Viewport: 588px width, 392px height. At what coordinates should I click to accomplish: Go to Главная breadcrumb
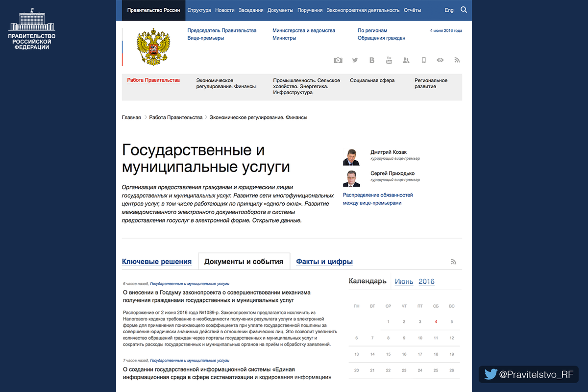click(x=131, y=118)
